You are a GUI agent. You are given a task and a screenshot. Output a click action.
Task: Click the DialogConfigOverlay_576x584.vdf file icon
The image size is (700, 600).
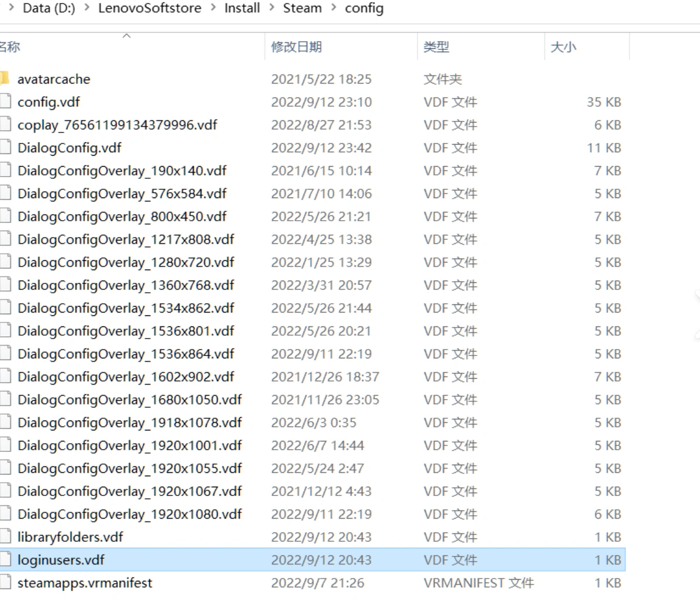tap(5, 193)
